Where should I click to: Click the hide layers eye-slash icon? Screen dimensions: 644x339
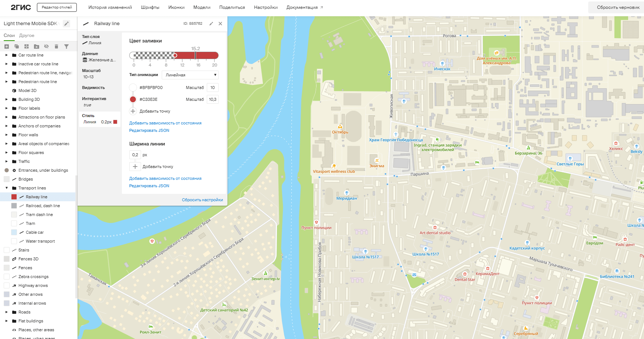(47, 47)
